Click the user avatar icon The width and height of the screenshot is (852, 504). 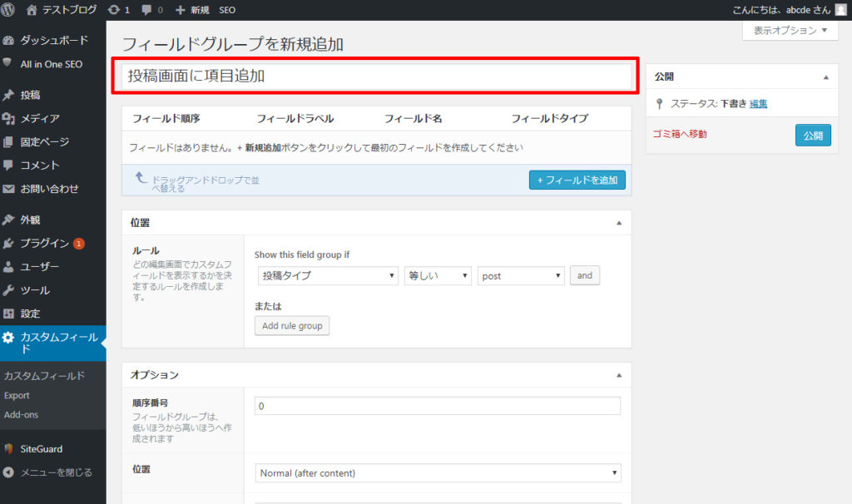(x=840, y=10)
